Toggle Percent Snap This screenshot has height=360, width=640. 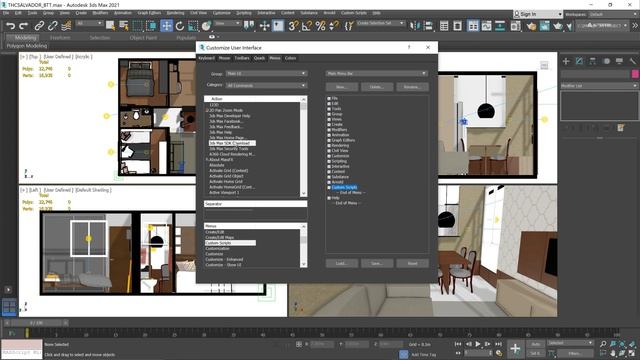pyautogui.click(x=320, y=26)
